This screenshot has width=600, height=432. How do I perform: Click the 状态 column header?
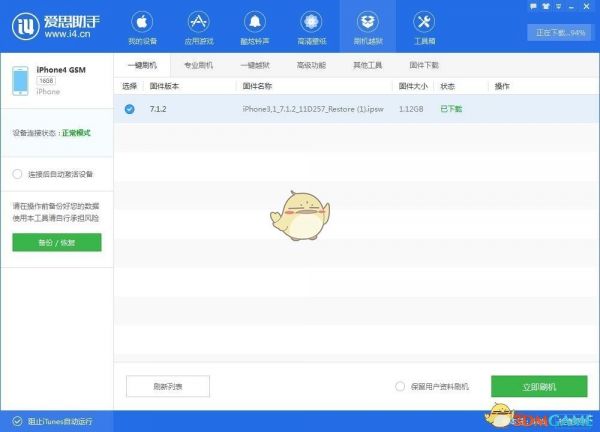447,86
